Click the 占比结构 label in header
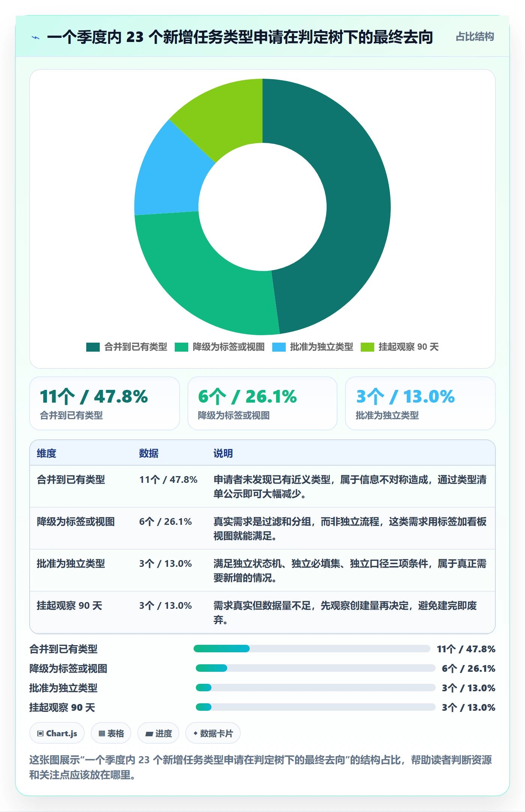Image resolution: width=525 pixels, height=812 pixels. 475,37
